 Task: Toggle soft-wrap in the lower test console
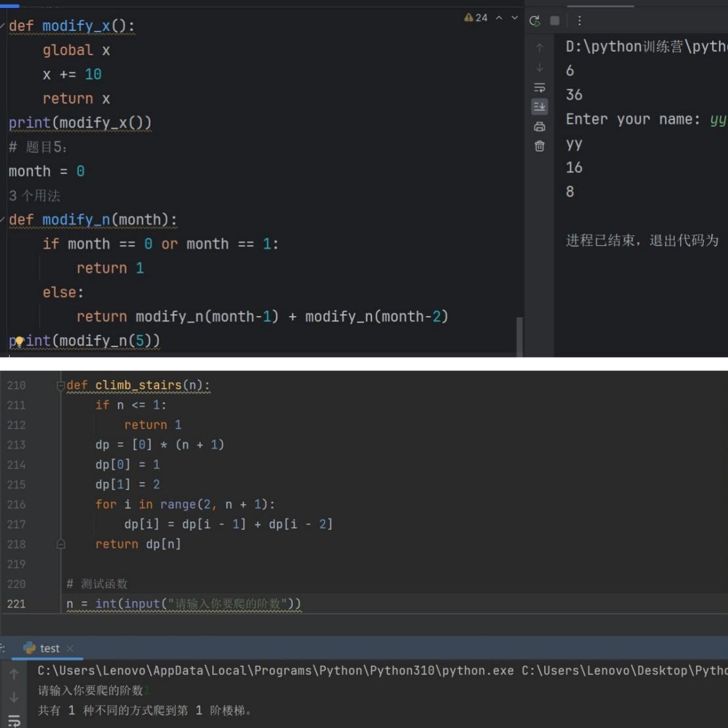pyautogui.click(x=13, y=721)
